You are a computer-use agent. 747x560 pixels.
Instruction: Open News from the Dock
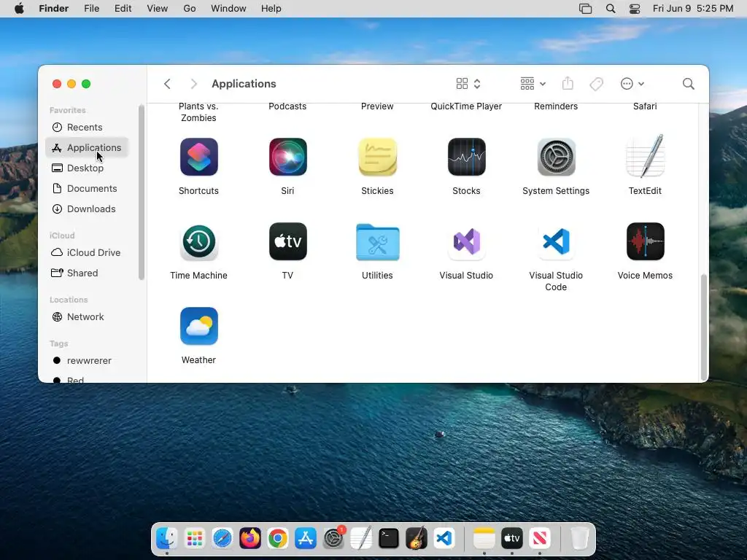(x=539, y=539)
